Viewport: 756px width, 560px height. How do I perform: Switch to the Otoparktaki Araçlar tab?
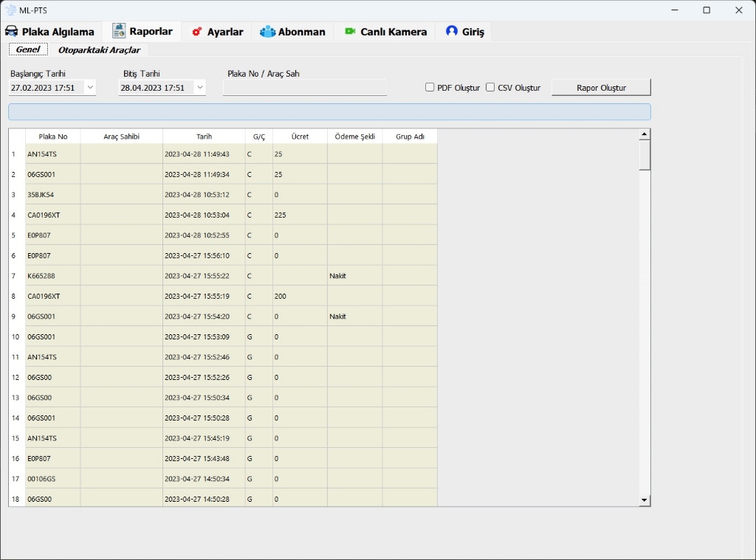pos(100,50)
